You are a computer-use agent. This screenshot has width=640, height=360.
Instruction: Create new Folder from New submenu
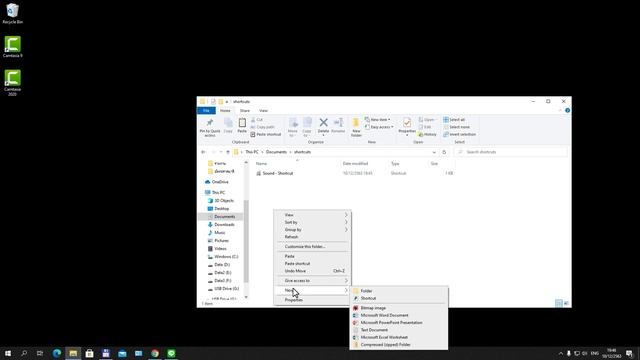(399, 291)
